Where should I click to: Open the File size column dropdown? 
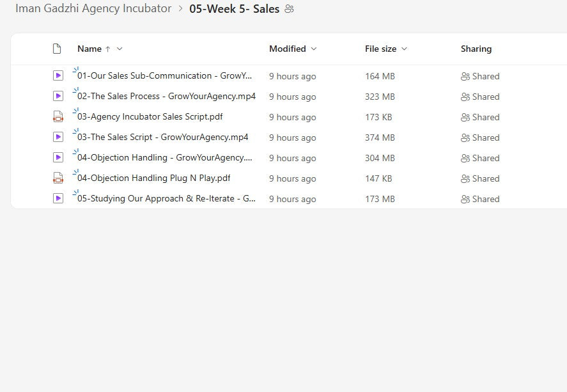[404, 49]
